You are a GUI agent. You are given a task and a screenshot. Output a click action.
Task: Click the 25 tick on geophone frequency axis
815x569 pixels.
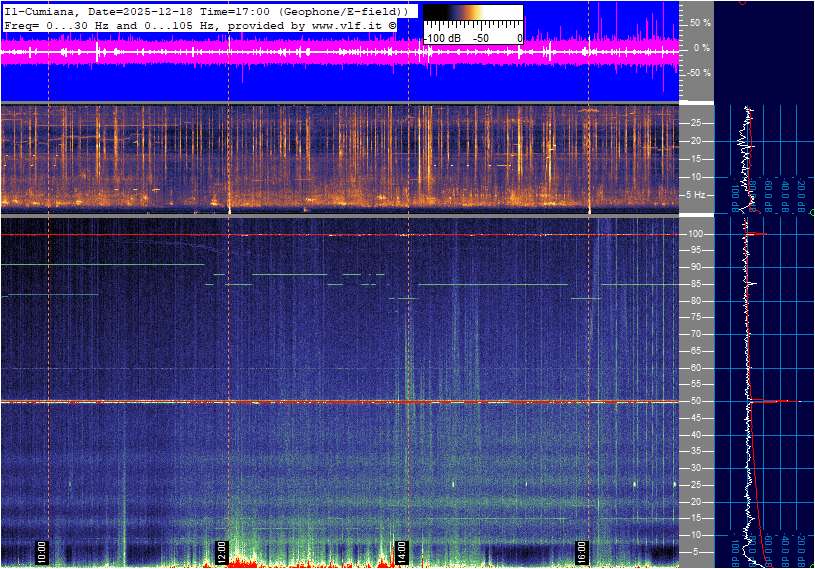[695, 123]
